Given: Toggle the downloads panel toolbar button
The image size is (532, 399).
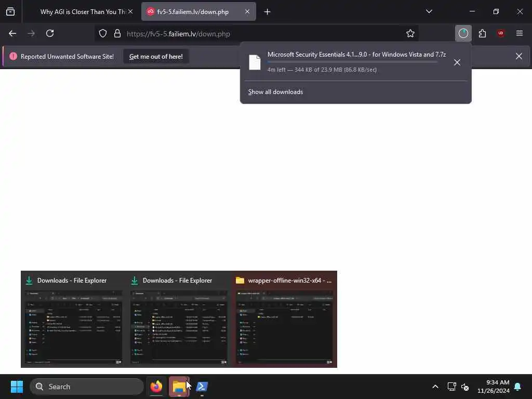Looking at the screenshot, I should point(463,34).
